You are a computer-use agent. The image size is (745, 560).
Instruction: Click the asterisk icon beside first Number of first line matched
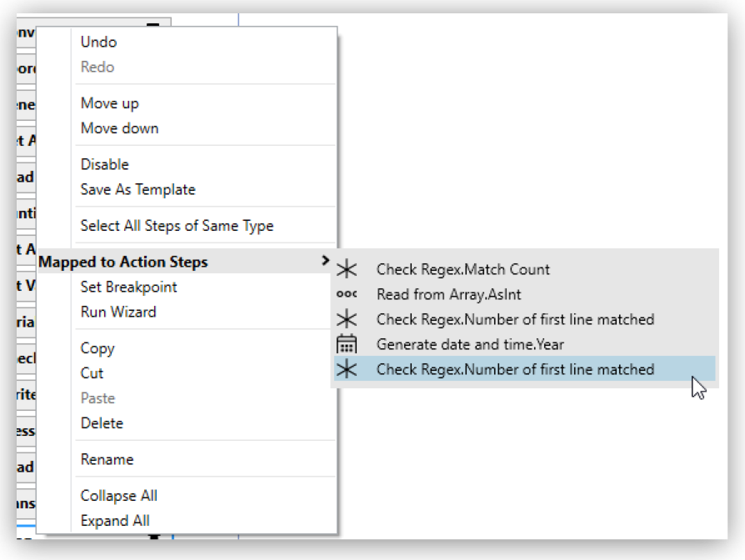tap(347, 319)
